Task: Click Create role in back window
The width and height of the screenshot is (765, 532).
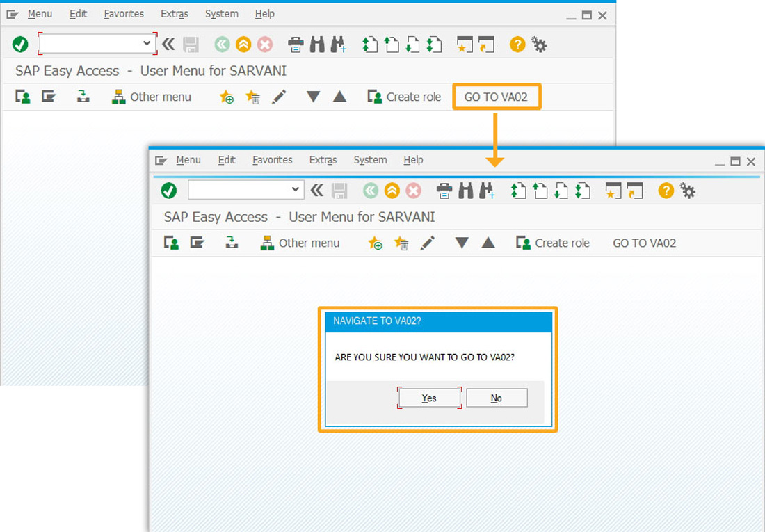Action: (404, 97)
